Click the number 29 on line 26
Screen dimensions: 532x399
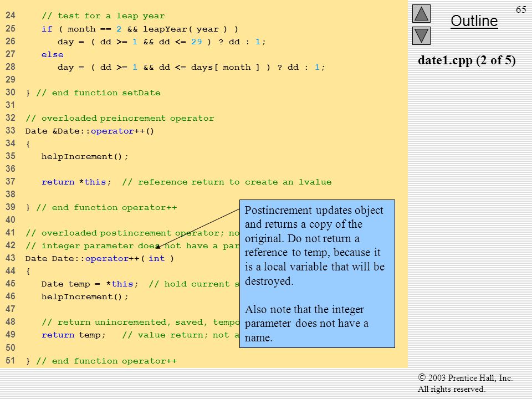pyautogui.click(x=196, y=42)
